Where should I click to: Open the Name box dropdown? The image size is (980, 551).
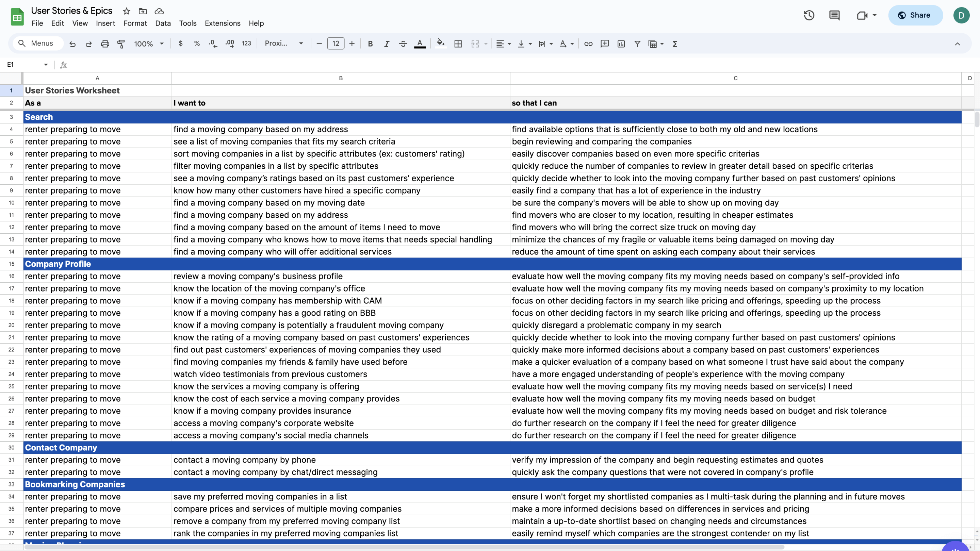(46, 65)
